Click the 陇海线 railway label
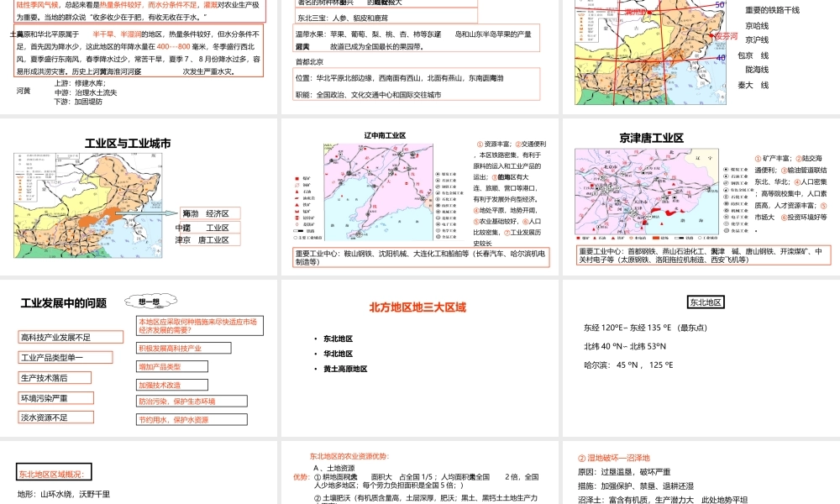This screenshot has height=504, width=840. [757, 70]
